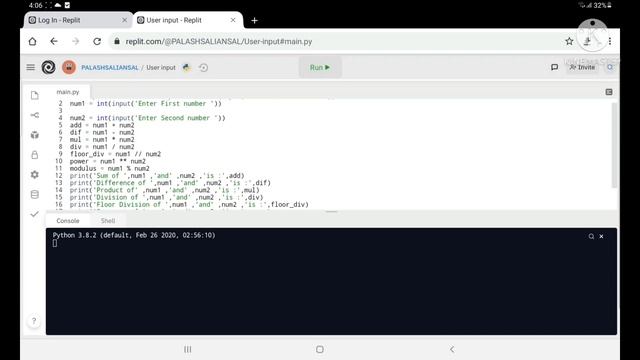This screenshot has width=640, height=360.
Task: Click the code editor vertical scrollbar
Action: (x=614, y=145)
